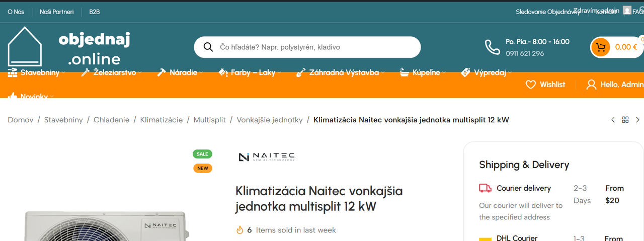This screenshot has height=241, width=644.
Task: Go to Klimatizácie breadcrumb
Action: 162,120
